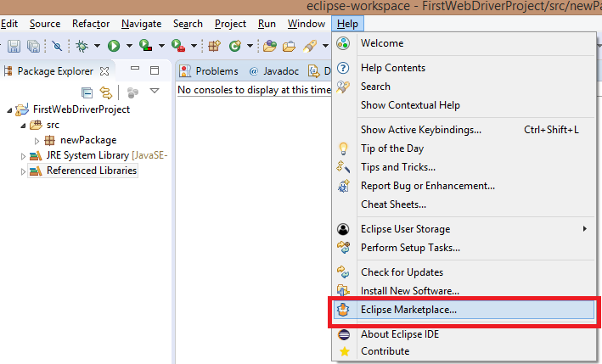
Task: Click the Save icon in the toolbar
Action: [14, 45]
